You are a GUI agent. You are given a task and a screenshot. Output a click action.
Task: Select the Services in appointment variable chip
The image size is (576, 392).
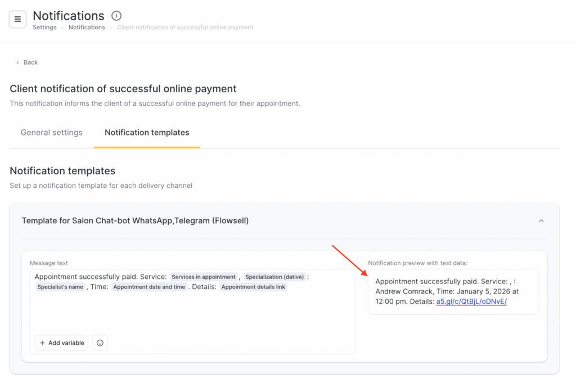pos(204,277)
